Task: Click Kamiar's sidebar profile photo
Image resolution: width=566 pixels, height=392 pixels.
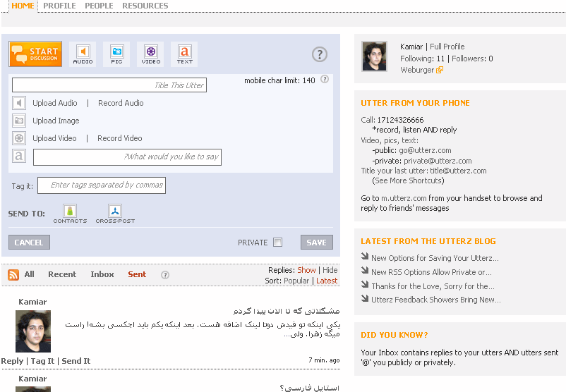Action: [374, 56]
